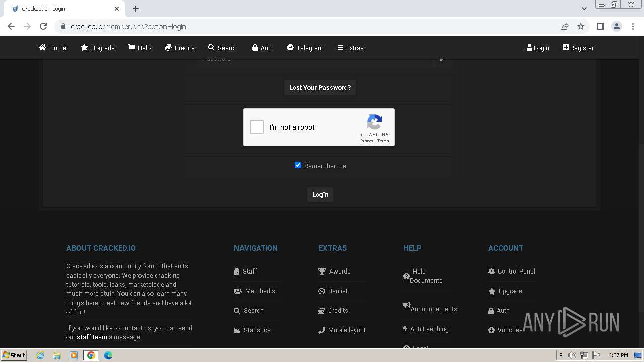Close the Cracked.io - Login tab
The height and width of the screenshot is (362, 644).
[117, 9]
